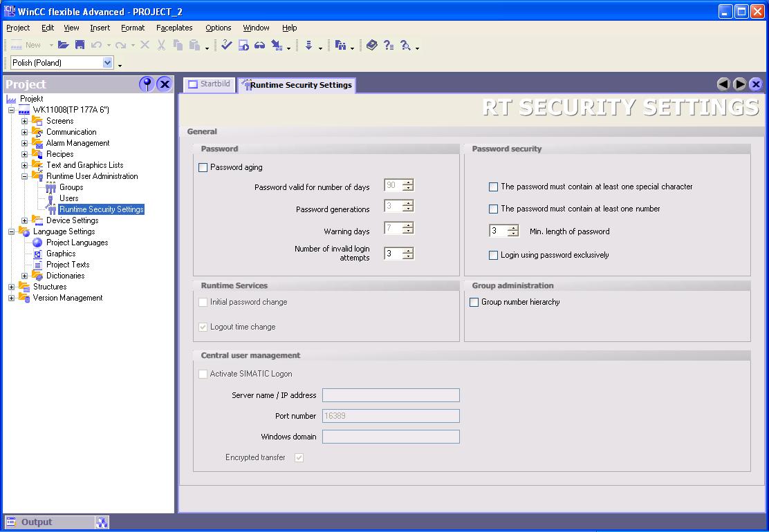
Task: Toggle the Encrypted transfer checkbox
Action: pyautogui.click(x=299, y=457)
